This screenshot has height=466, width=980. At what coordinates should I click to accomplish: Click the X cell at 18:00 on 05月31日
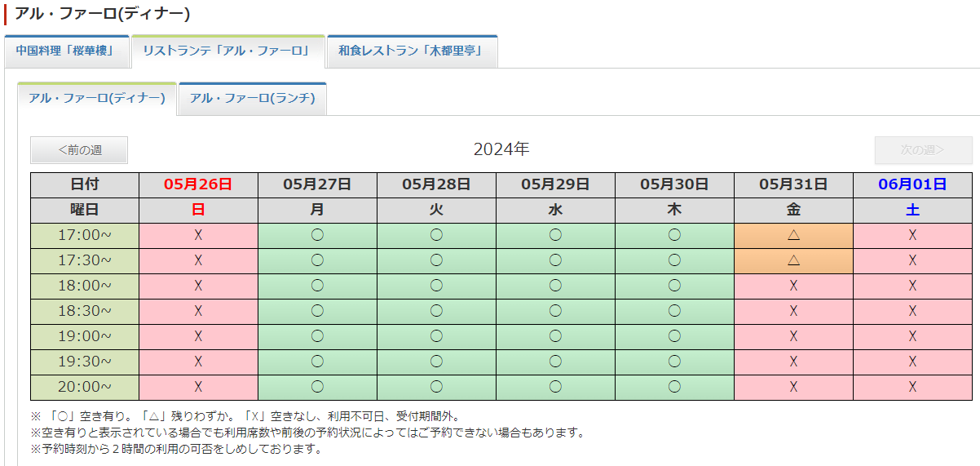[793, 286]
